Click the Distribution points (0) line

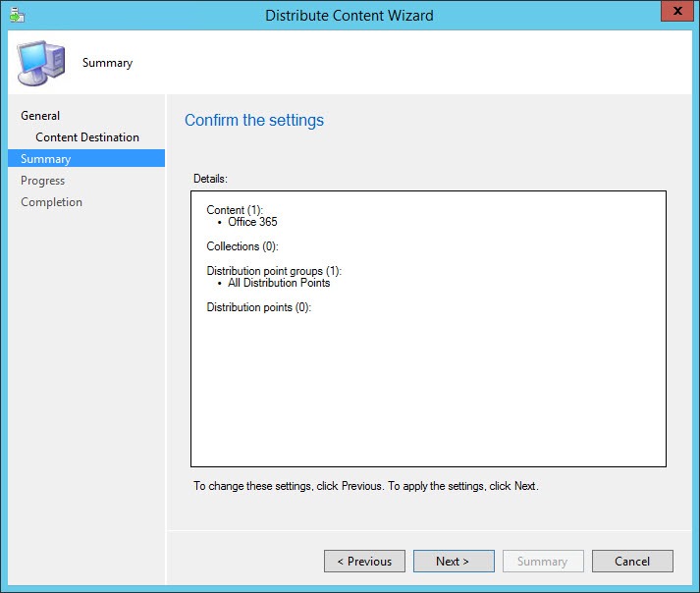pyautogui.click(x=258, y=307)
